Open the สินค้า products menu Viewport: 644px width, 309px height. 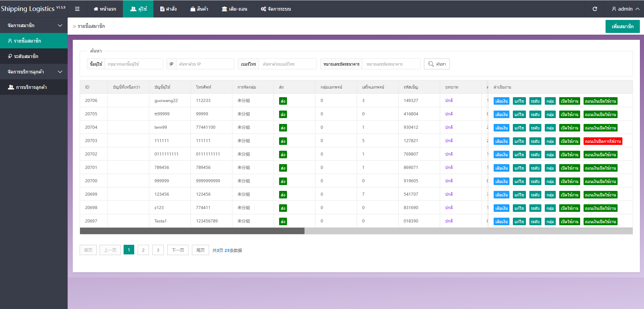(199, 9)
